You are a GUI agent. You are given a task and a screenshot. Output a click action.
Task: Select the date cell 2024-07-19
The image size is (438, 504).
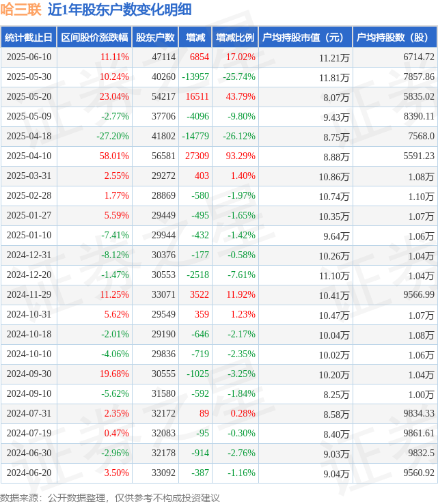(x=29, y=433)
